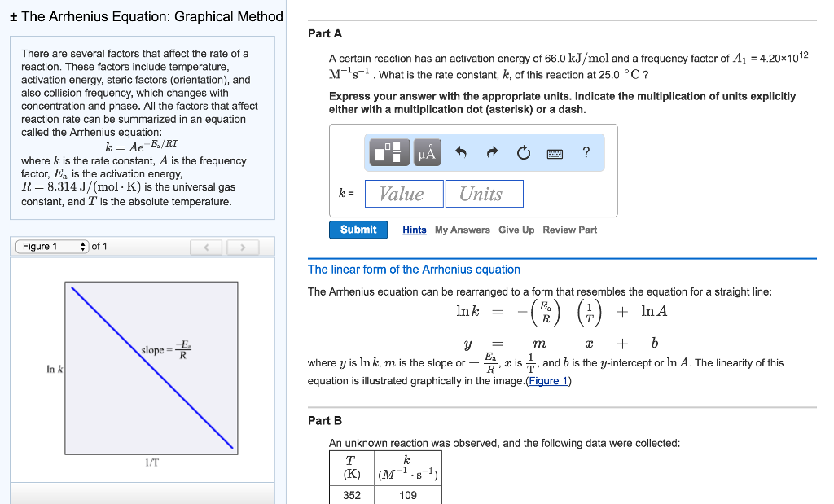Open the answer box help question mark
This screenshot has width=834, height=504.
[x=586, y=152]
